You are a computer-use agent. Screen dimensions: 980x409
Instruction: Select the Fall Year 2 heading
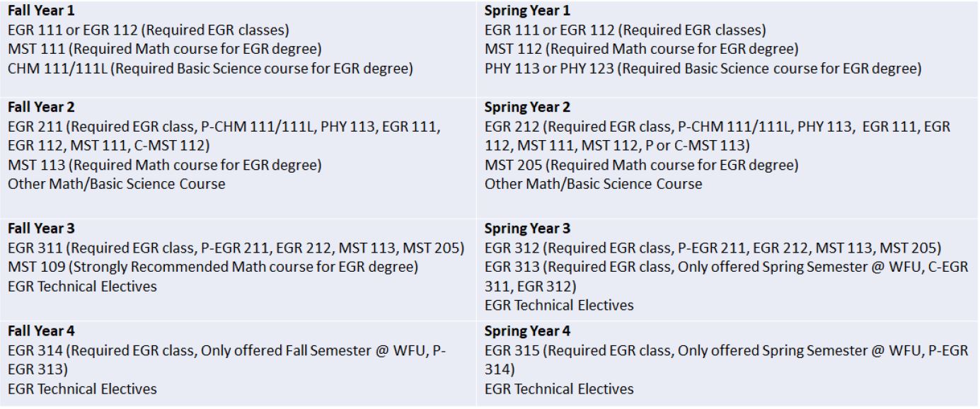click(41, 108)
